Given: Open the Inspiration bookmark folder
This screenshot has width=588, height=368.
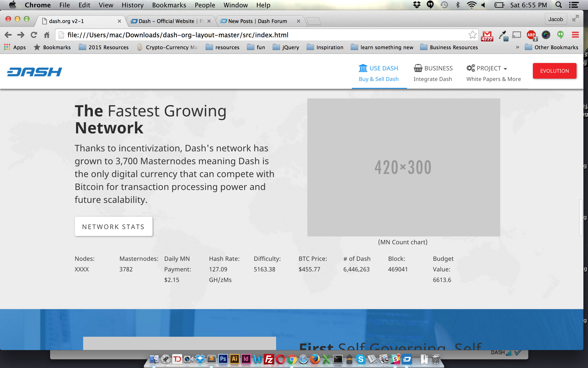Looking at the screenshot, I should click(325, 47).
